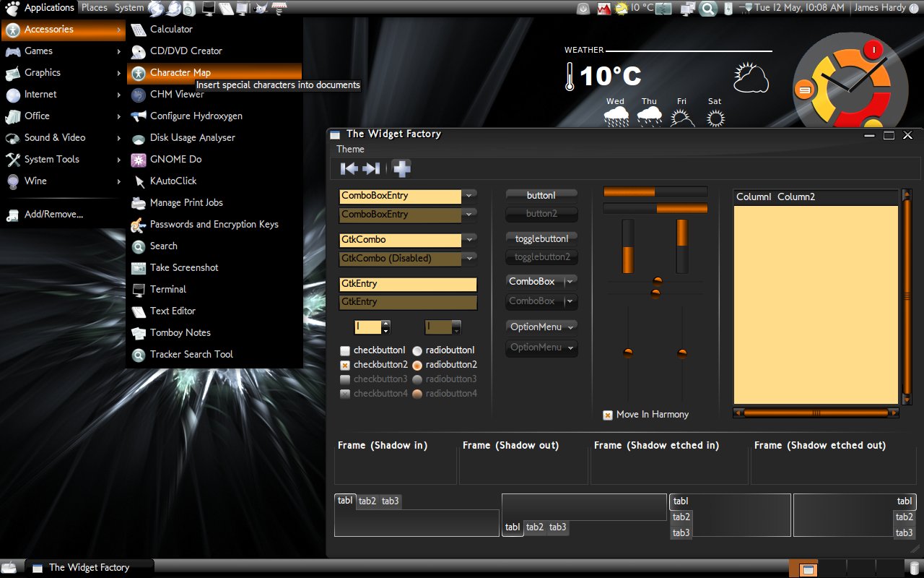This screenshot has height=578, width=924.
Task: Open the Trash in bottom panel
Action: point(914,568)
